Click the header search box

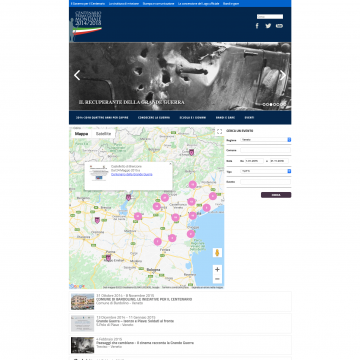(270, 16)
